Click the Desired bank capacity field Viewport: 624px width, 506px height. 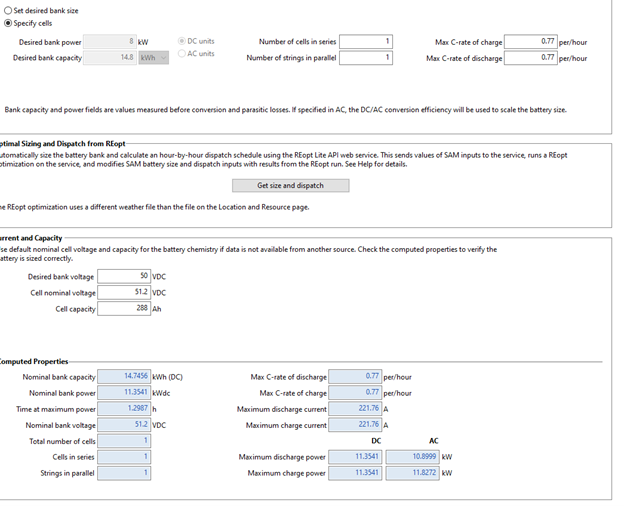(110, 58)
